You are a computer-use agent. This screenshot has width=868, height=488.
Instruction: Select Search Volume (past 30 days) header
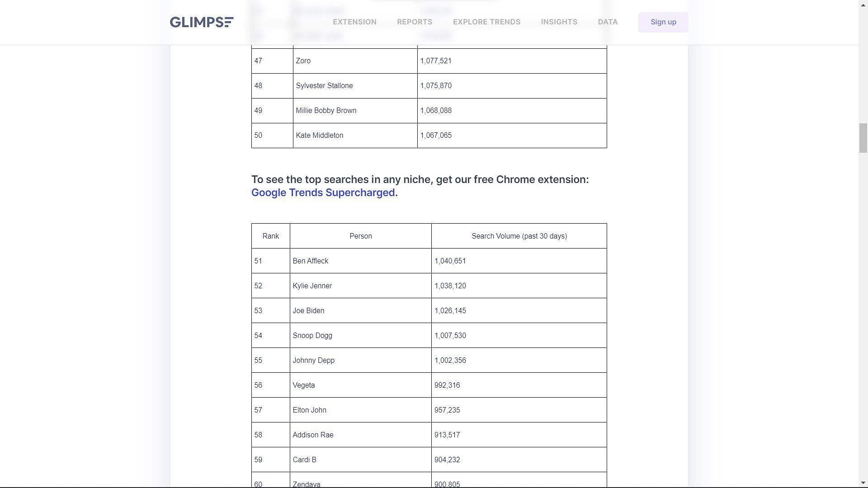coord(519,236)
